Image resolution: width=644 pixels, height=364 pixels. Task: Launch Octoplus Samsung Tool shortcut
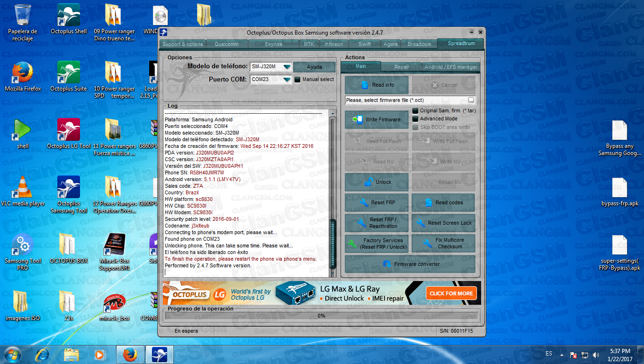[69, 194]
